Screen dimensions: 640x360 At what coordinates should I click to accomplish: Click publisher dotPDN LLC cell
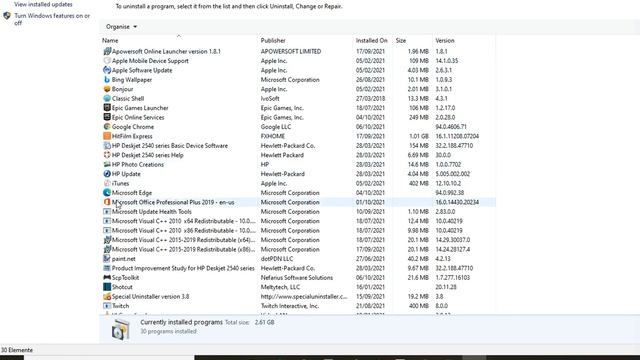pos(277,258)
